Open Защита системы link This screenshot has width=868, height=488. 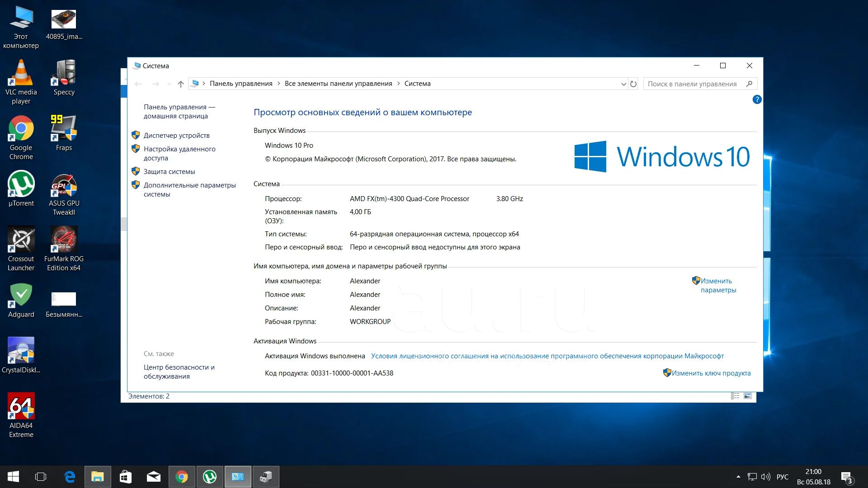(169, 172)
